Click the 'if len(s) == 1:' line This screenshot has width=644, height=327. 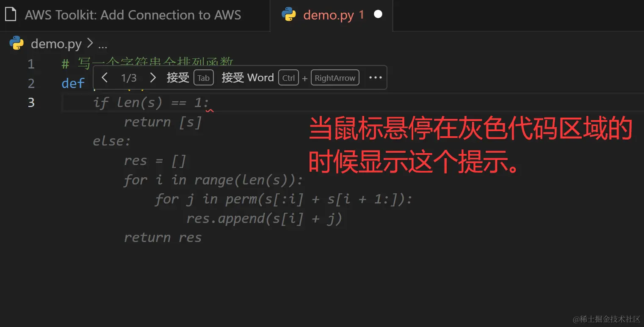pyautogui.click(x=151, y=102)
